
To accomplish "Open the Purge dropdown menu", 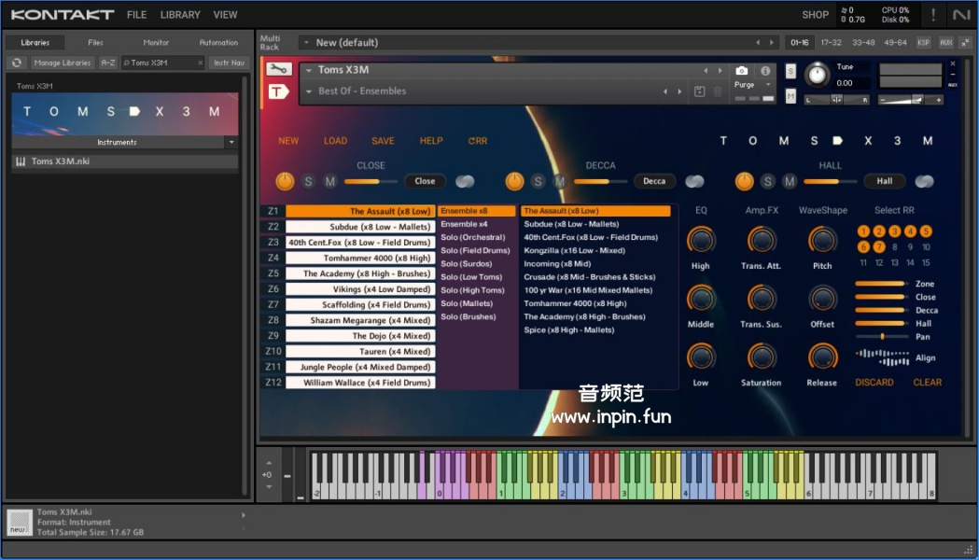I will tap(754, 85).
